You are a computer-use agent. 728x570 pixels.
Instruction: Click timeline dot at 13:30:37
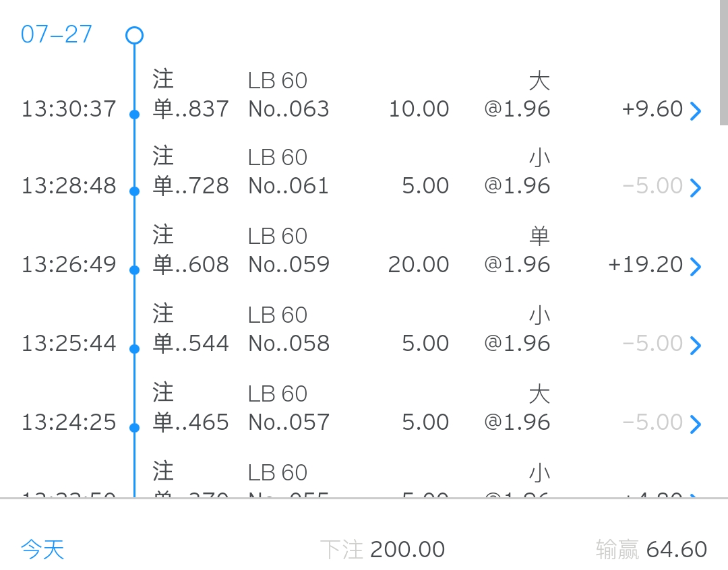coord(134,114)
